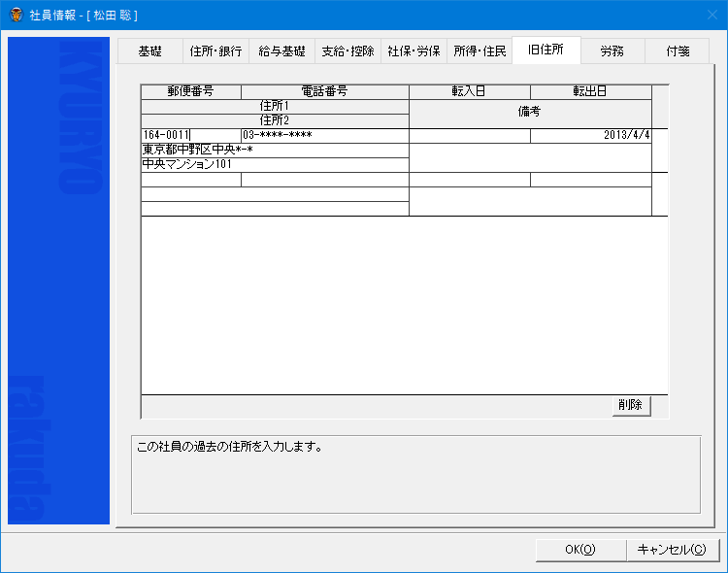Viewport: 728px width, 573px height.
Task: Switch to the 所得・住民 tab
Action: coord(480,51)
